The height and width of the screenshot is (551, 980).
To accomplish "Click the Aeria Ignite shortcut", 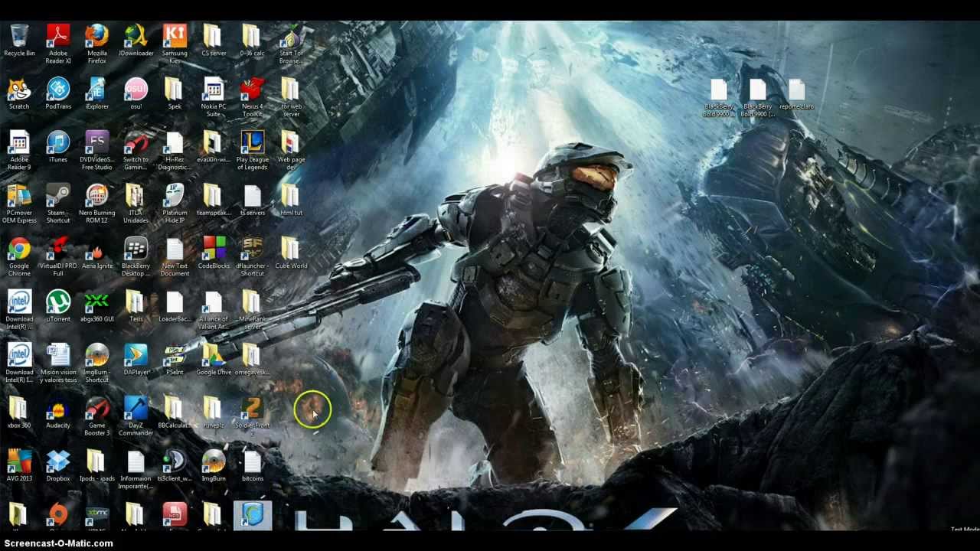I will 96,254.
